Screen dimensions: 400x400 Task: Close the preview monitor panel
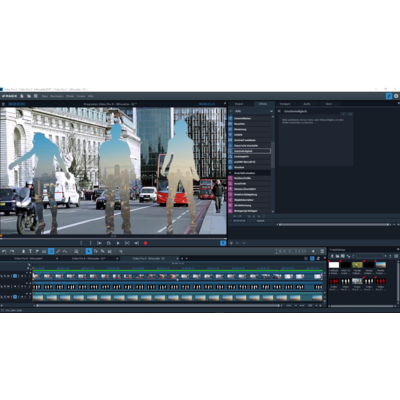click(225, 104)
